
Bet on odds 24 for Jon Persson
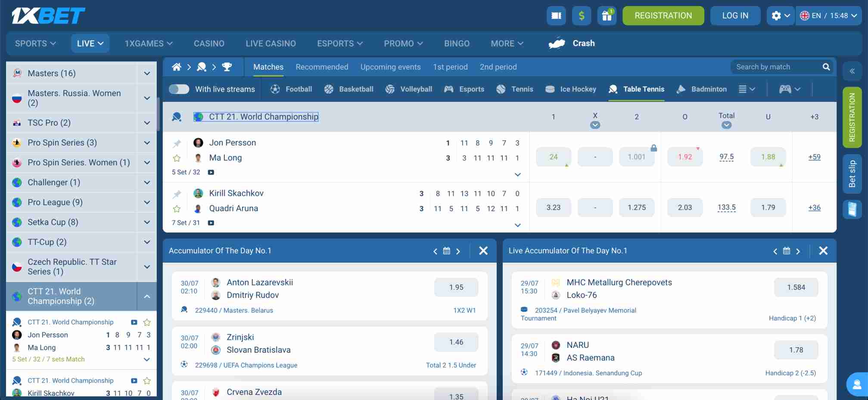pos(554,157)
